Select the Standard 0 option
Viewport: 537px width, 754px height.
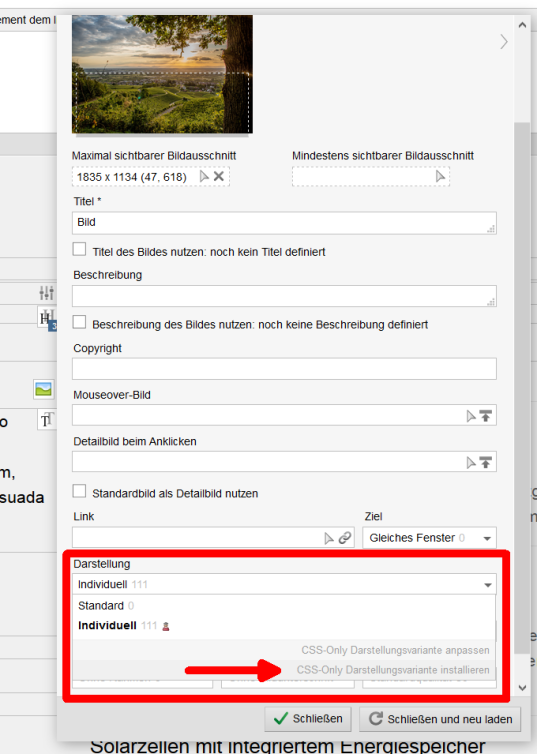pyautogui.click(x=284, y=605)
